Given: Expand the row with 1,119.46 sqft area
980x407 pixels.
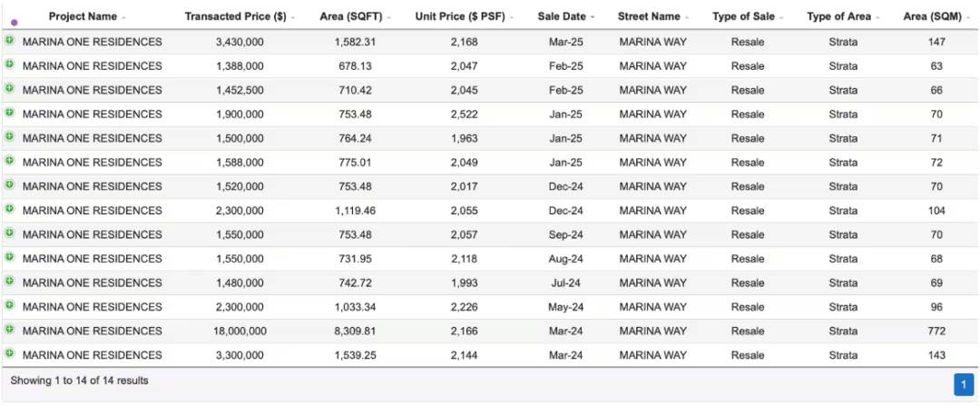Looking at the screenshot, I should (9, 209).
